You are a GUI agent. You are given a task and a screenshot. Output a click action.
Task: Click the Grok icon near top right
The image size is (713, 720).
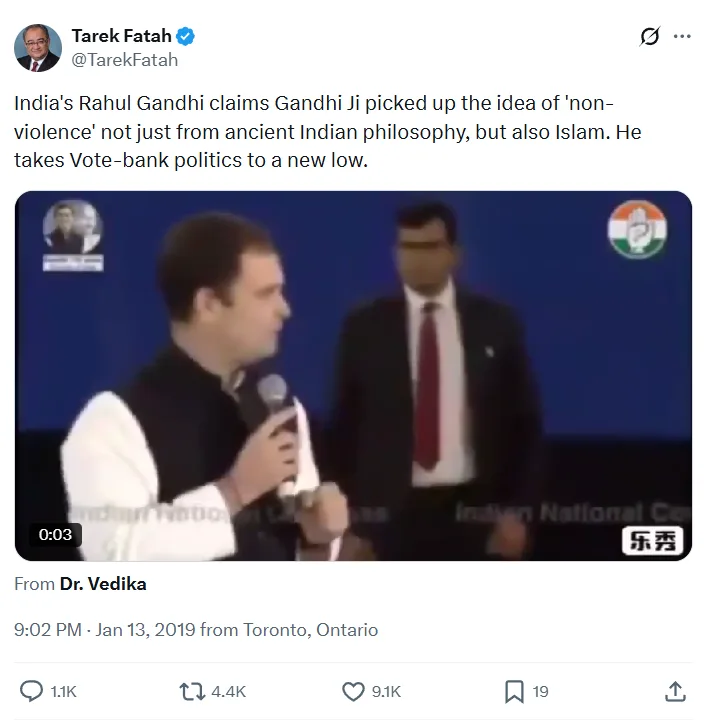[x=649, y=37]
